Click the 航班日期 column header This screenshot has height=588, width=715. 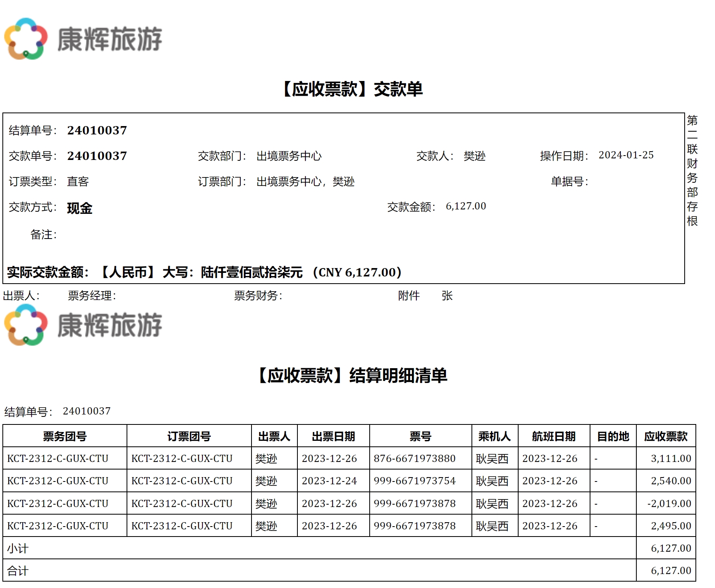pyautogui.click(x=553, y=436)
